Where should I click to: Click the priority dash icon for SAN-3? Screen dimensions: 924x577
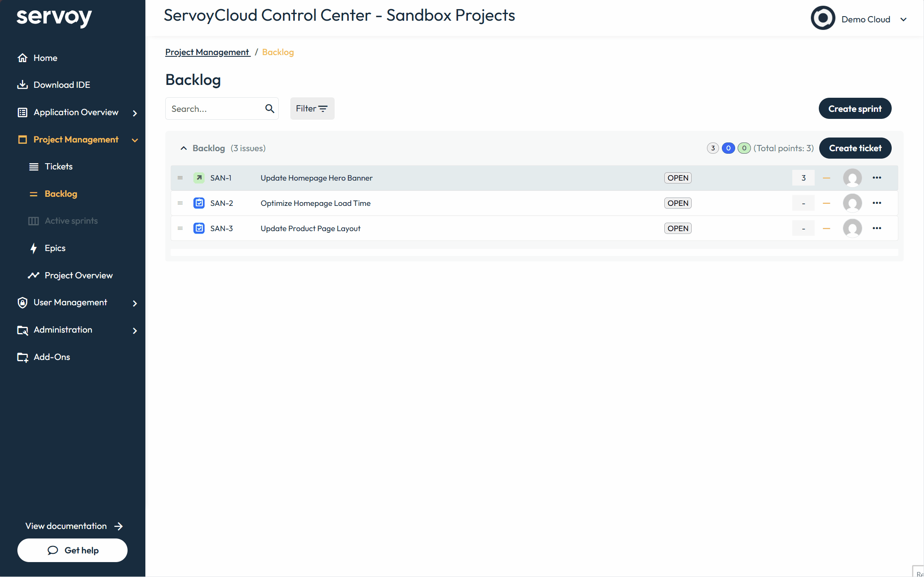click(x=826, y=228)
